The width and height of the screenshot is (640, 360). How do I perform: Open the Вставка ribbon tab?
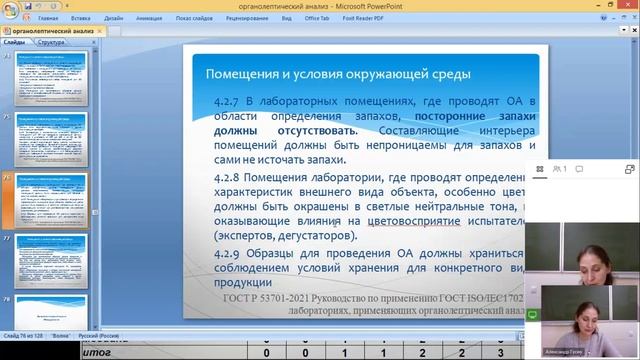pyautogui.click(x=80, y=18)
